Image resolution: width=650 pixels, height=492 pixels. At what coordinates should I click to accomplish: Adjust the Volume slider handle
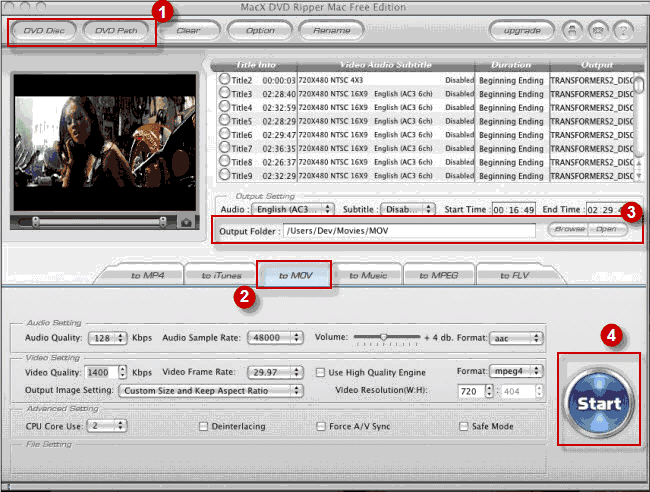[384, 337]
